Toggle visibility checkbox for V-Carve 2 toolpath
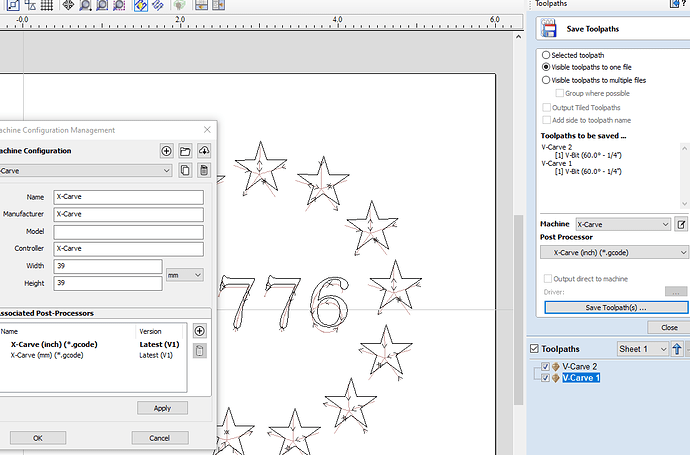Image resolution: width=690 pixels, height=455 pixels. coord(545,367)
